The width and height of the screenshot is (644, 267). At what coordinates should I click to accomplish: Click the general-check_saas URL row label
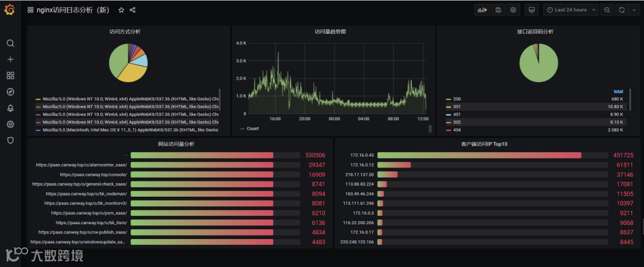click(x=80, y=184)
